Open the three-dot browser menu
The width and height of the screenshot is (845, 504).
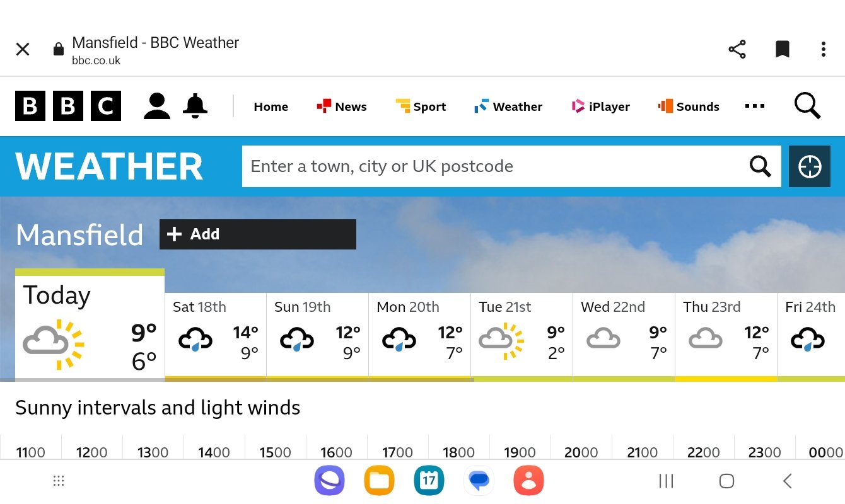tap(823, 49)
